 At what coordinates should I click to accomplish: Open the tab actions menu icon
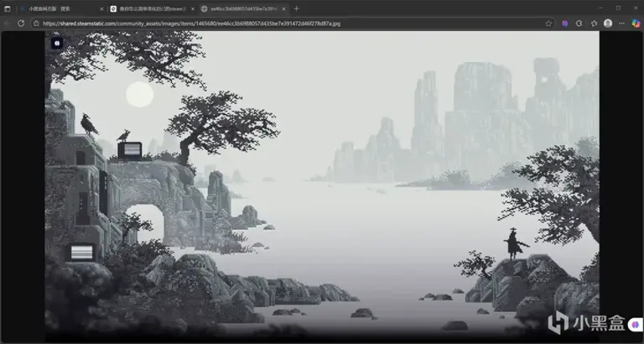(7, 8)
